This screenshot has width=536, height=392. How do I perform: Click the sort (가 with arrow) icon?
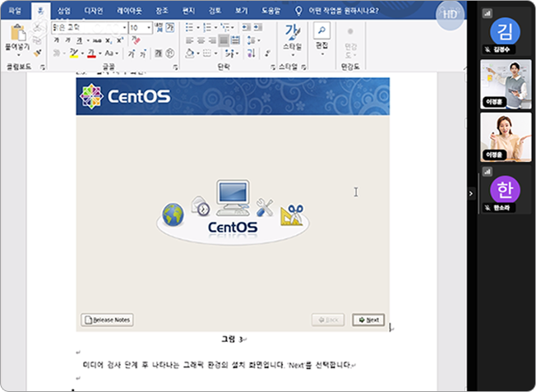252,53
